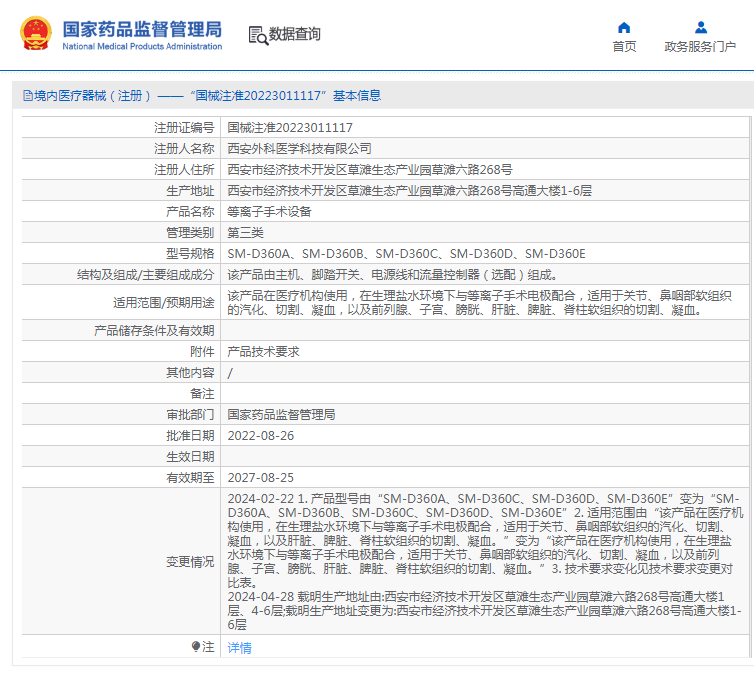Click the 批准日期 row label
Viewport: 754px width, 674px height.
click(190, 436)
